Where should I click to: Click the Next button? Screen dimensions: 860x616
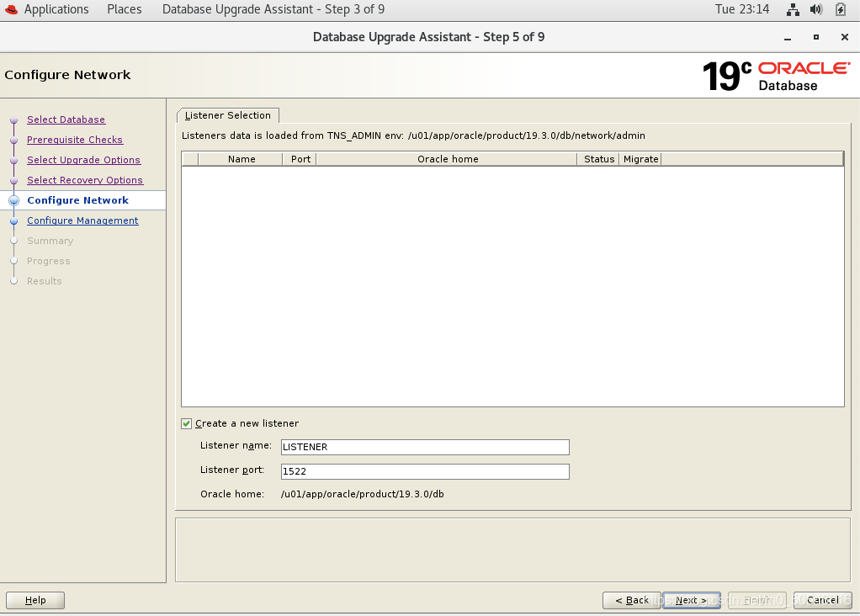(691, 600)
